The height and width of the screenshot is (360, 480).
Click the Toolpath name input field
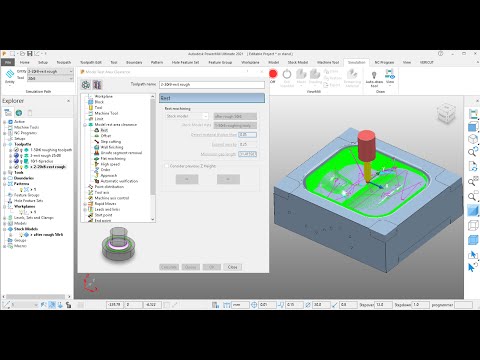(212, 85)
